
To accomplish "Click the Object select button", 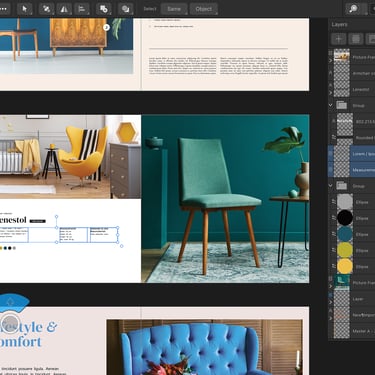I will coord(204,9).
